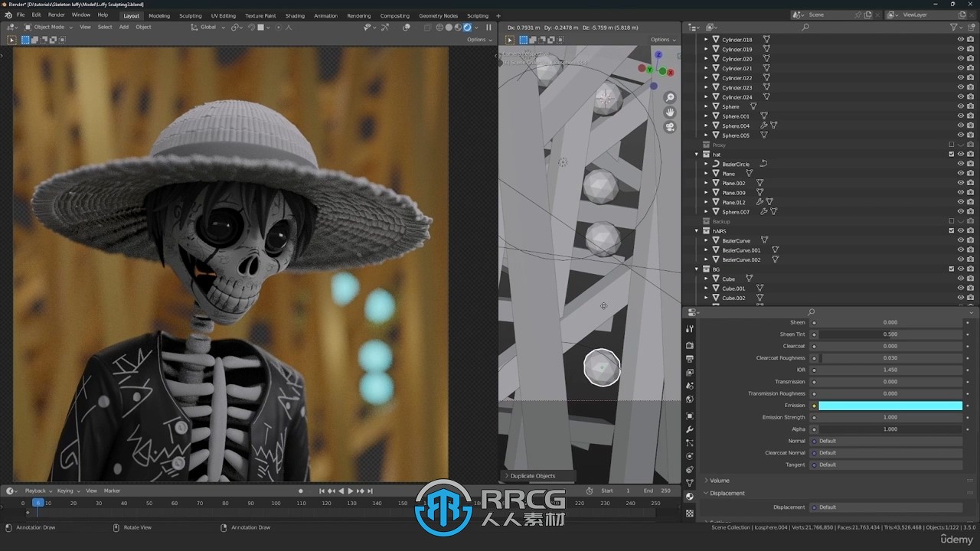Enable the Proxy collection checkbox
Image resolution: width=980 pixels, height=551 pixels.
tap(952, 145)
